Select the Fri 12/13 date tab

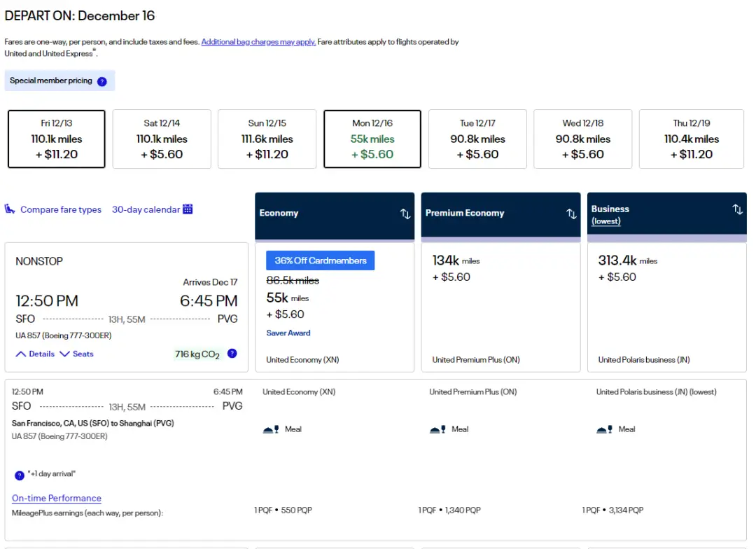[57, 139]
